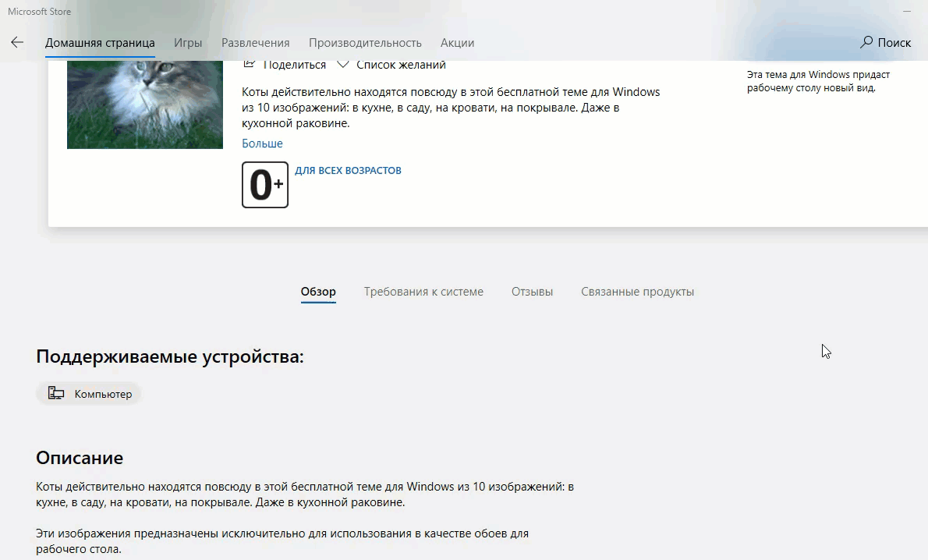Go back using the back arrow

click(17, 42)
